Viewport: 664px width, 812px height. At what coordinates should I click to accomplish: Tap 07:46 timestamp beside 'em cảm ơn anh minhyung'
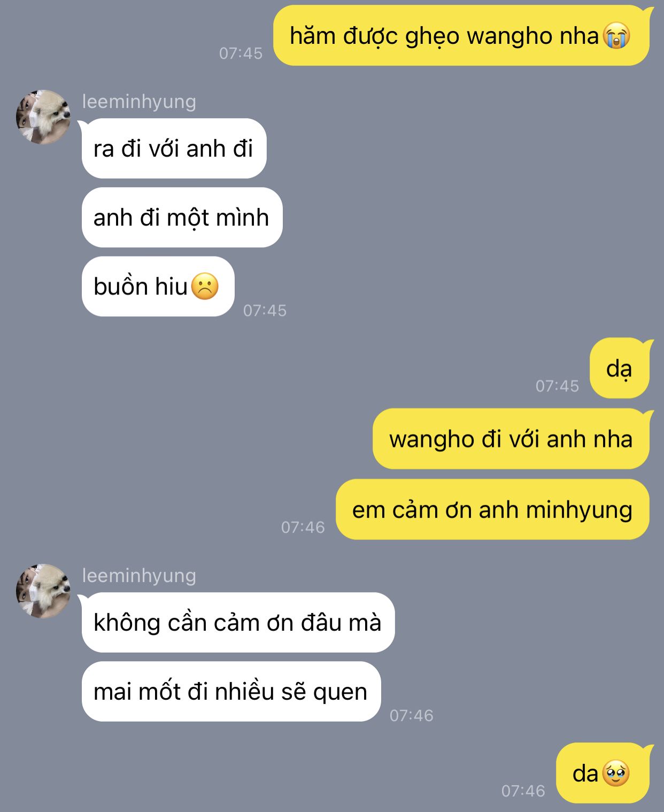(x=303, y=527)
